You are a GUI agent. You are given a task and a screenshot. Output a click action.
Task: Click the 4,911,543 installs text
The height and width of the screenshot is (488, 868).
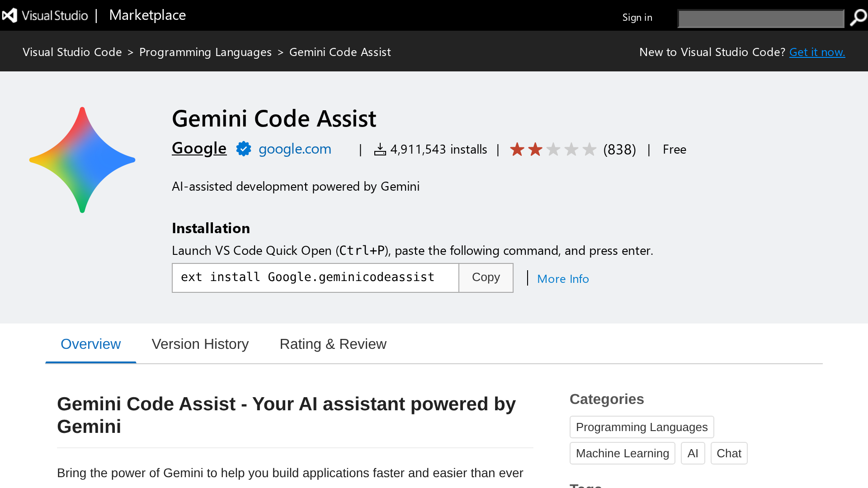439,149
